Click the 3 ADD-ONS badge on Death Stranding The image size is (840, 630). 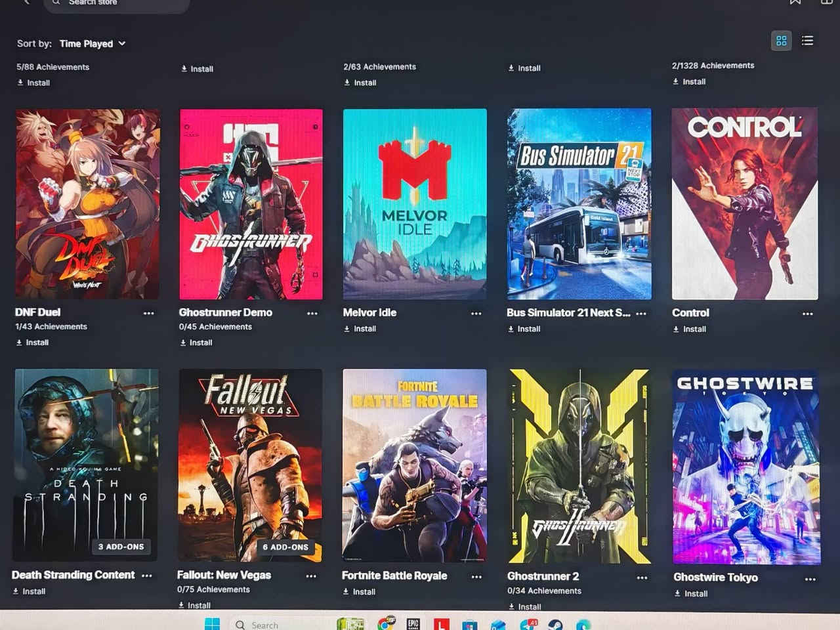[x=121, y=547]
